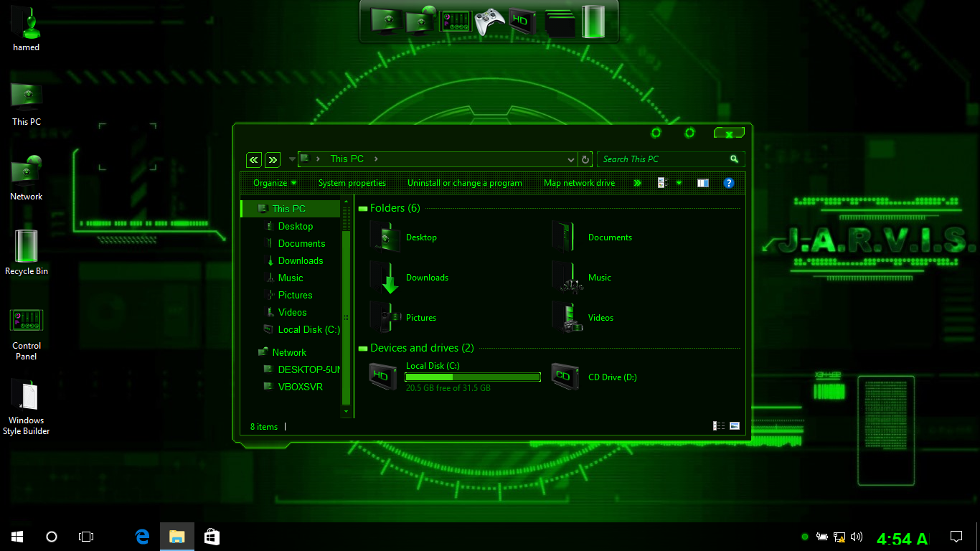
Task: Open Local Disk (C:) drive icon
Action: (382, 377)
